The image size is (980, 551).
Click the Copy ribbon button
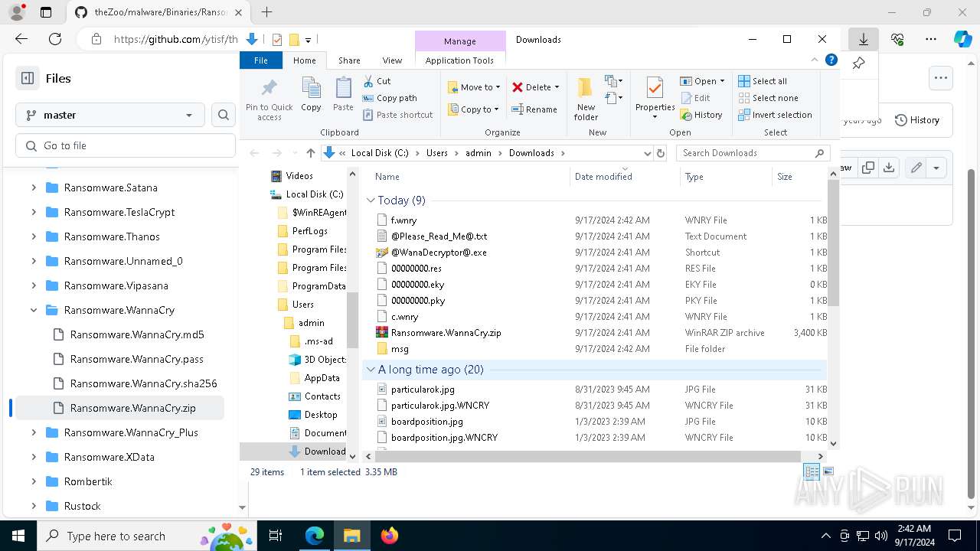click(311, 96)
